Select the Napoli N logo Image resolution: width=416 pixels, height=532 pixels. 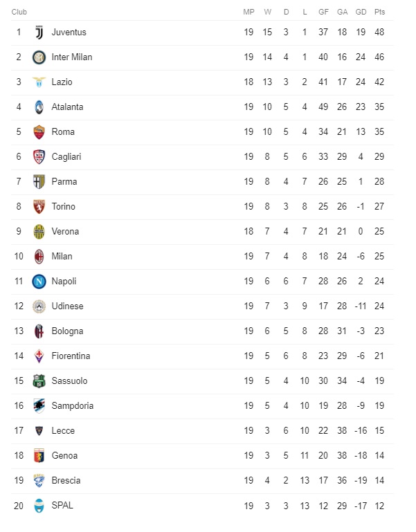point(39,282)
